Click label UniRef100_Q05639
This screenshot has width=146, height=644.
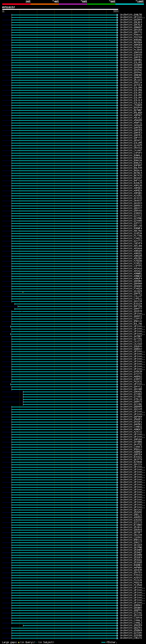pos(131,371)
